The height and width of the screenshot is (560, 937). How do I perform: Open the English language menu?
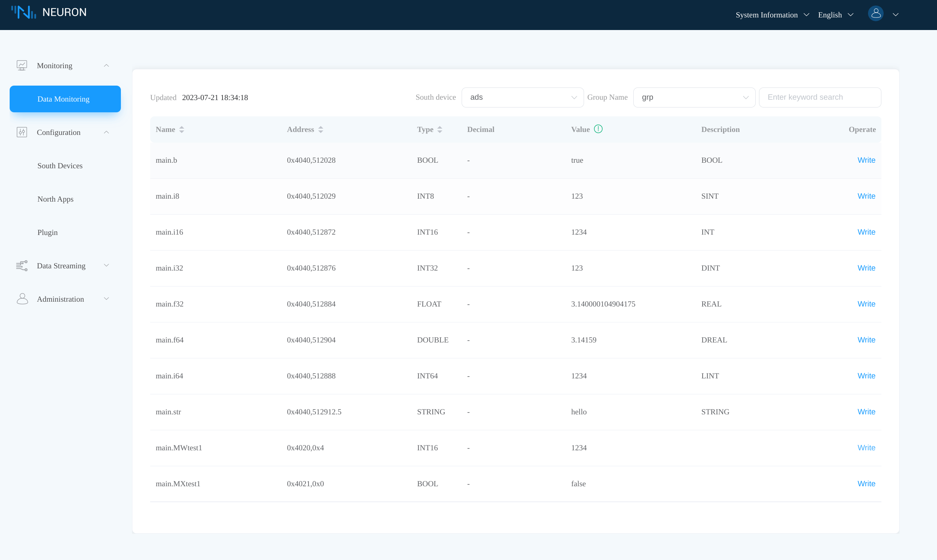[x=835, y=15]
